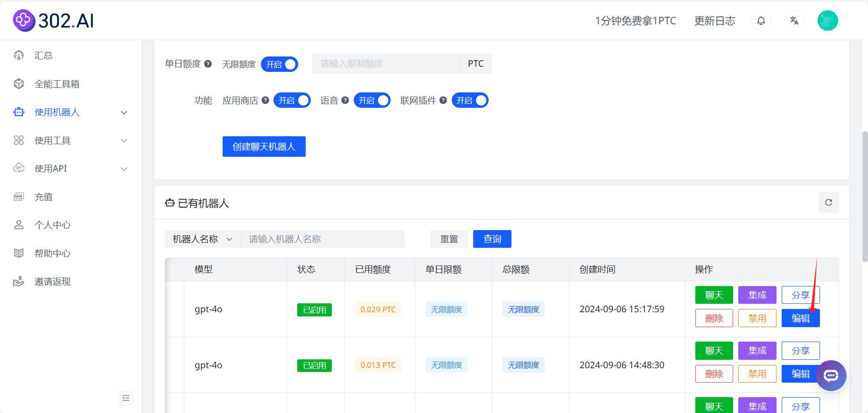
Task: Click the 创建时间 column header
Action: [x=597, y=269]
